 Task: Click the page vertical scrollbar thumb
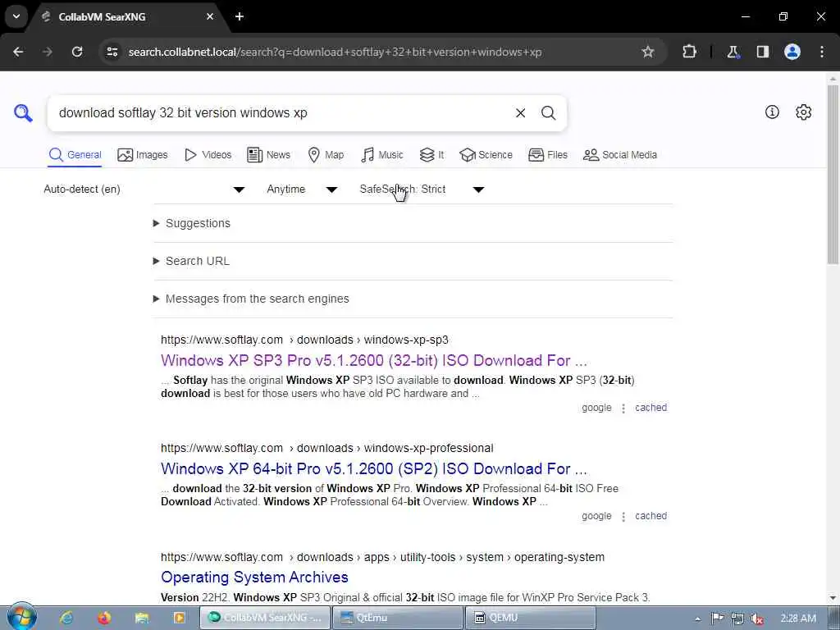click(x=833, y=174)
